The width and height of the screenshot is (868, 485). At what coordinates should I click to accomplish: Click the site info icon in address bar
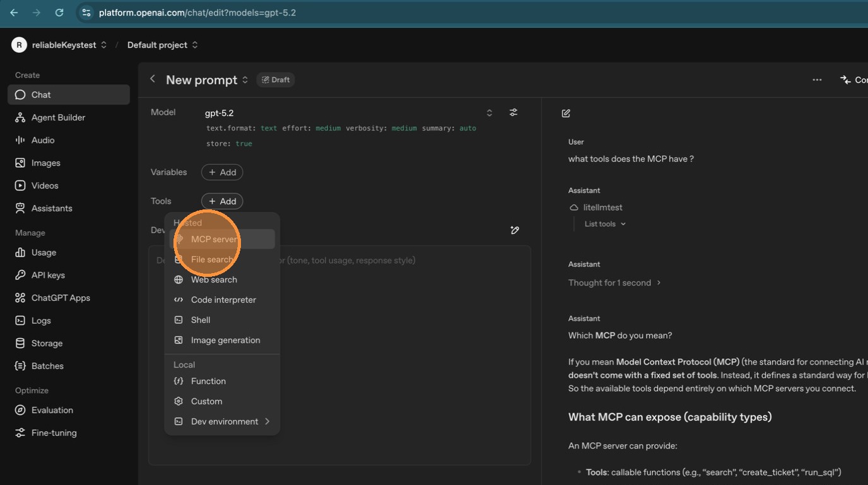(86, 13)
